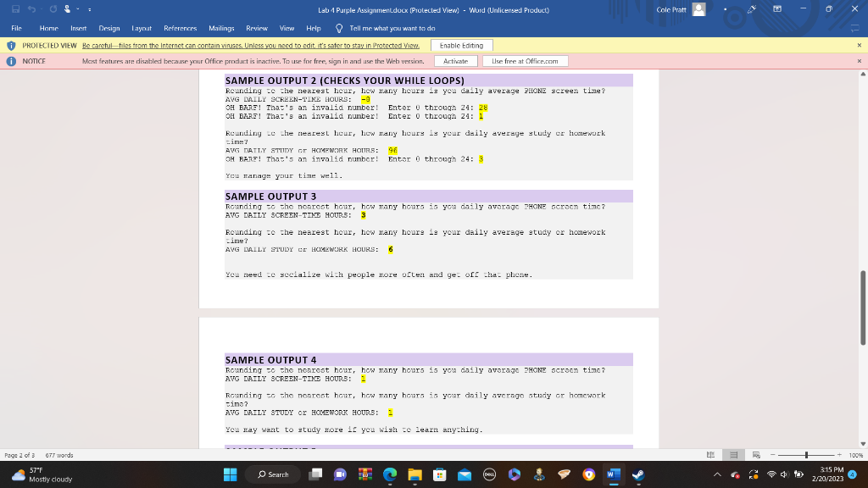This screenshot has width=868, height=488.
Task: Click the 100% zoom level
Action: click(856, 455)
